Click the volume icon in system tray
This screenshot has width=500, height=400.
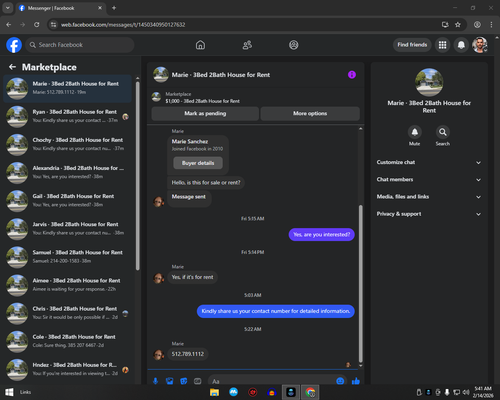click(x=466, y=392)
